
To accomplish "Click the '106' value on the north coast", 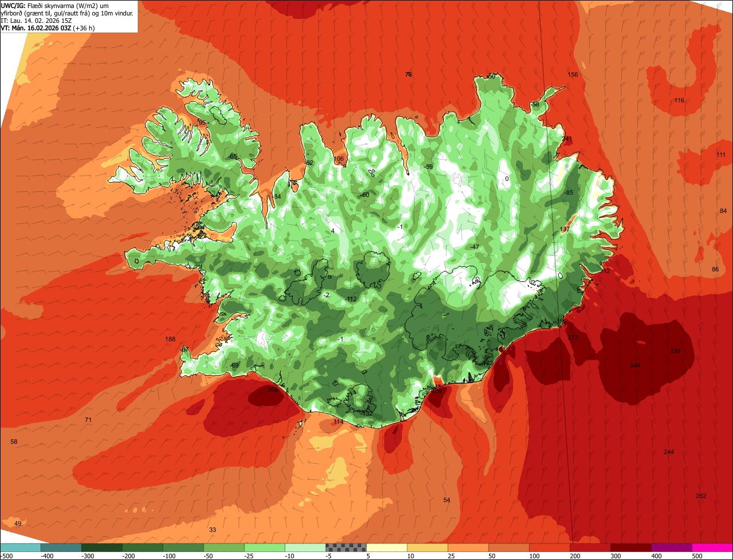I will [x=338, y=159].
